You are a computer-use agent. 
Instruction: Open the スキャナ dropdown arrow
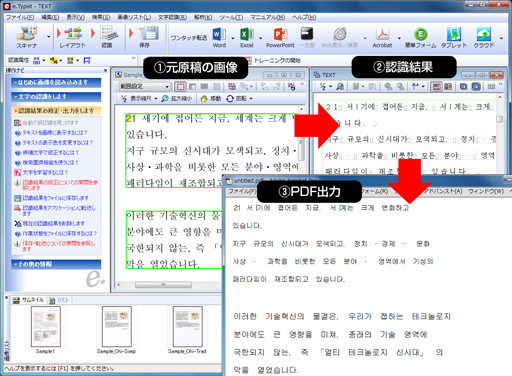click(48, 37)
